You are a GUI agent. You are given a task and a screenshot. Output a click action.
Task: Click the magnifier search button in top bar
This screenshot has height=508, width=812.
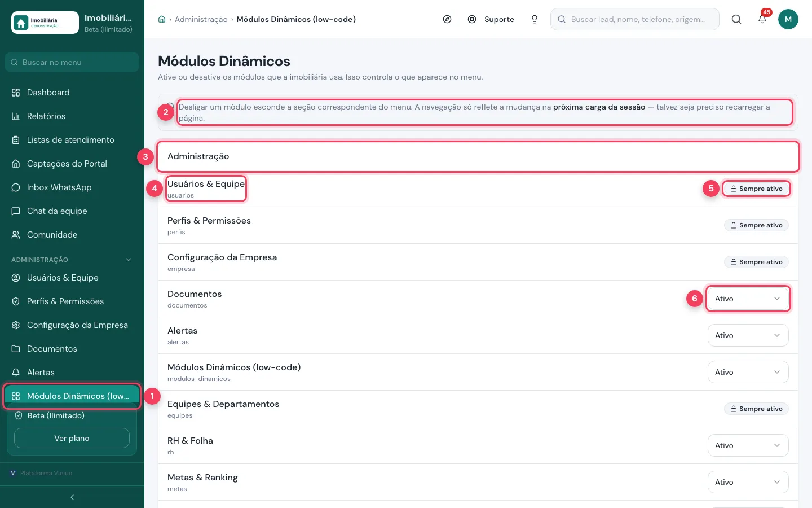[x=736, y=19]
